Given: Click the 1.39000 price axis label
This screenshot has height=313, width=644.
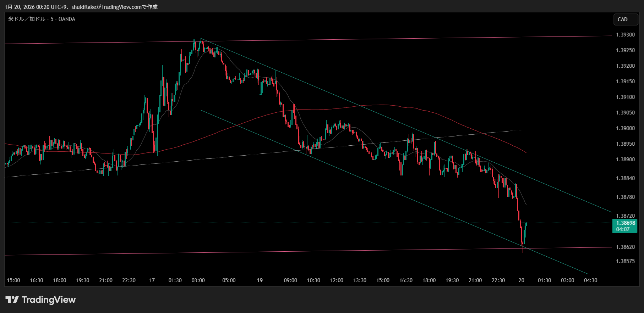Looking at the screenshot, I should click(x=625, y=128).
